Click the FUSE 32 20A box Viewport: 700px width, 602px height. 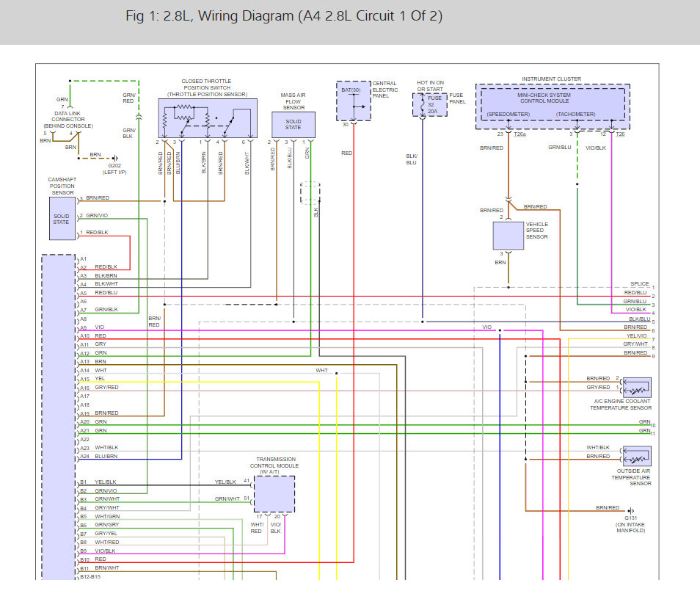point(429,105)
